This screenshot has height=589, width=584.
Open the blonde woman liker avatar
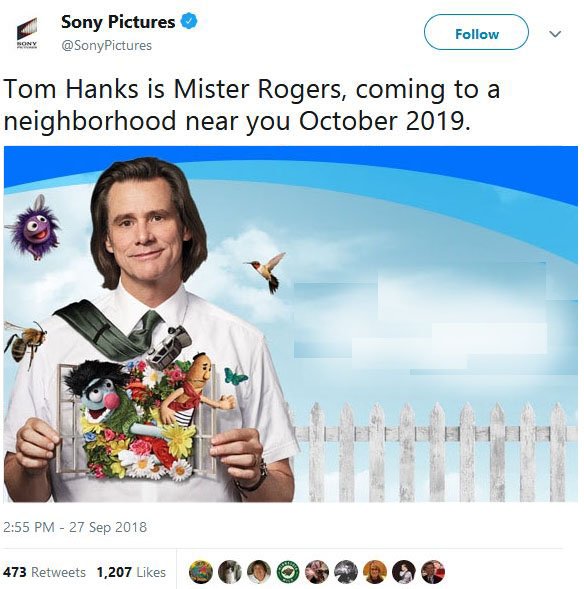[x=375, y=572]
